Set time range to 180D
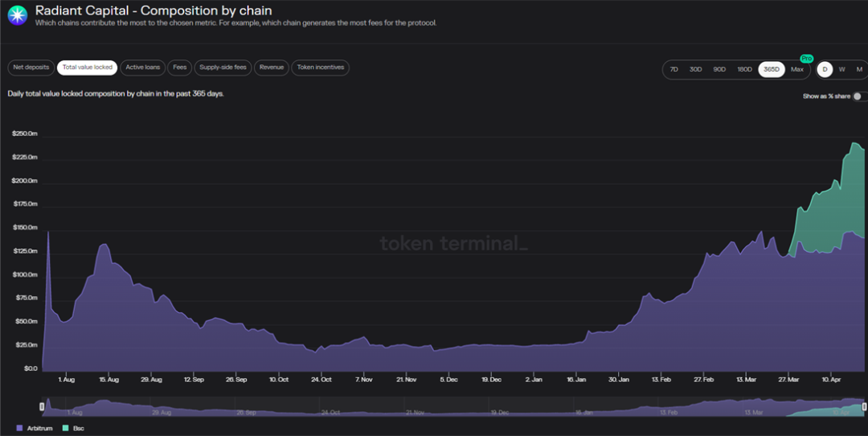Image resolution: width=868 pixels, height=436 pixels. pyautogui.click(x=744, y=70)
